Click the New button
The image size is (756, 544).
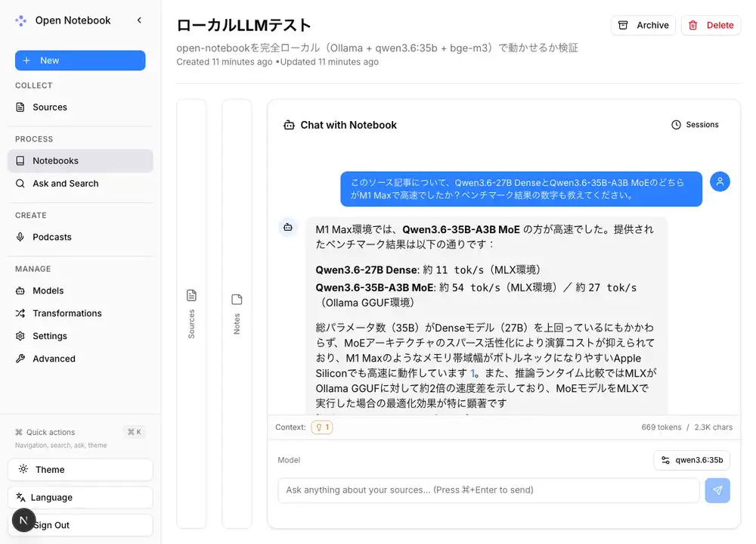[79, 60]
